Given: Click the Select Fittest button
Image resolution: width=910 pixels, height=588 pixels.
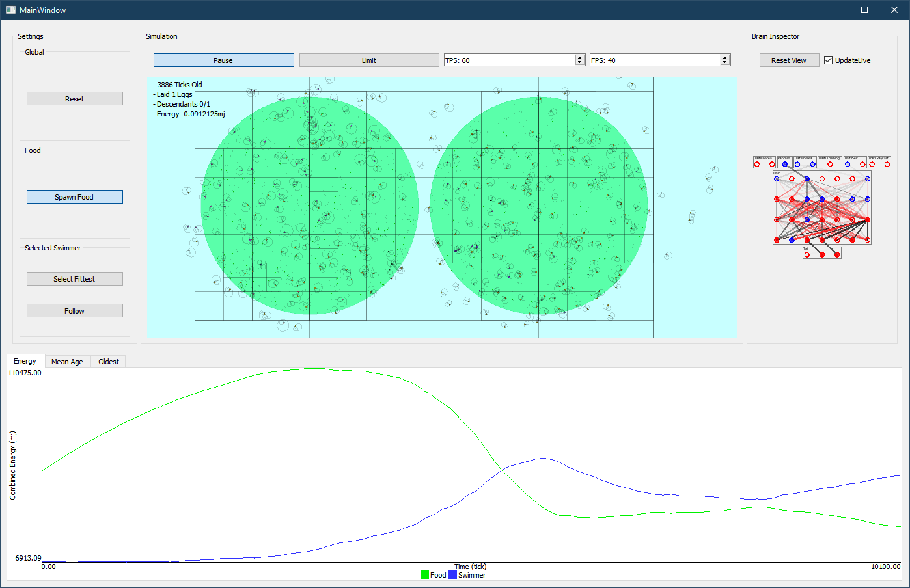Looking at the screenshot, I should (74, 279).
